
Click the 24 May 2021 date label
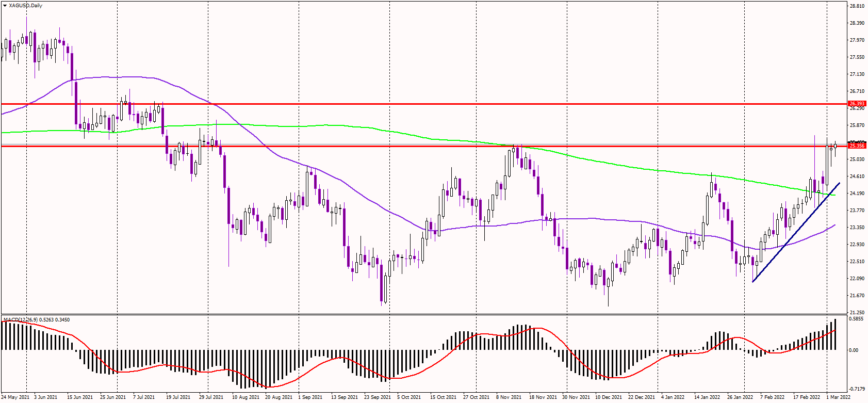click(x=15, y=397)
